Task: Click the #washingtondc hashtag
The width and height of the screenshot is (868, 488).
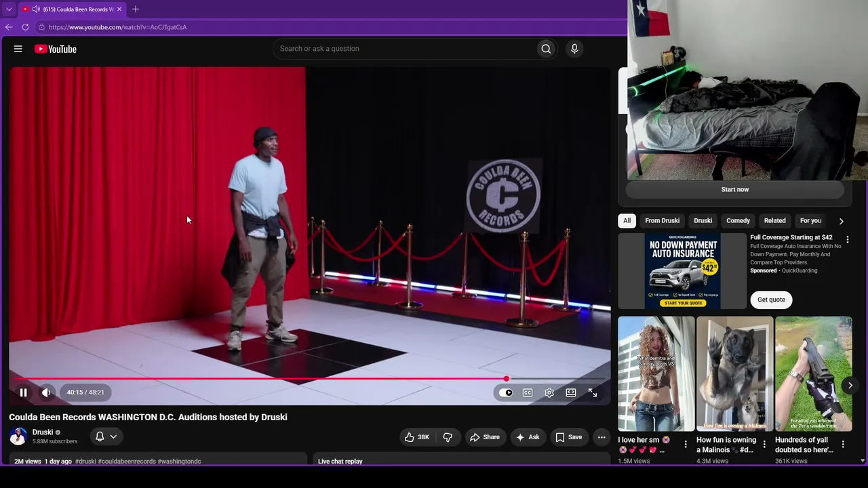Action: tap(179, 462)
